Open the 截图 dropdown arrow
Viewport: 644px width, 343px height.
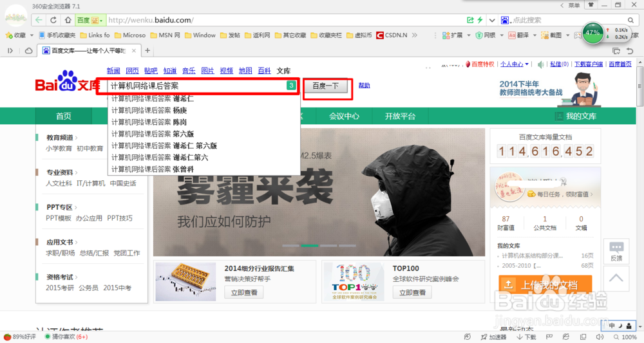pos(567,35)
